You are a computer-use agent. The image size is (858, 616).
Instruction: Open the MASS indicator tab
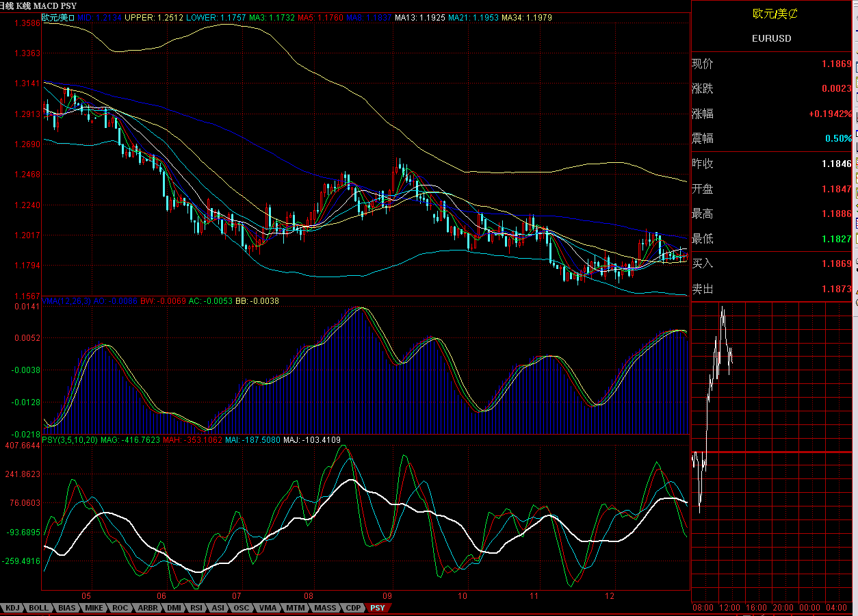(326, 608)
